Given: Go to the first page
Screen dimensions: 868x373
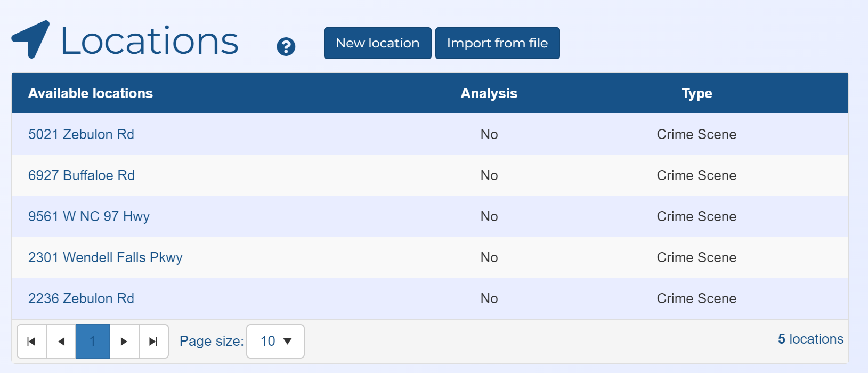Looking at the screenshot, I should [x=31, y=342].
